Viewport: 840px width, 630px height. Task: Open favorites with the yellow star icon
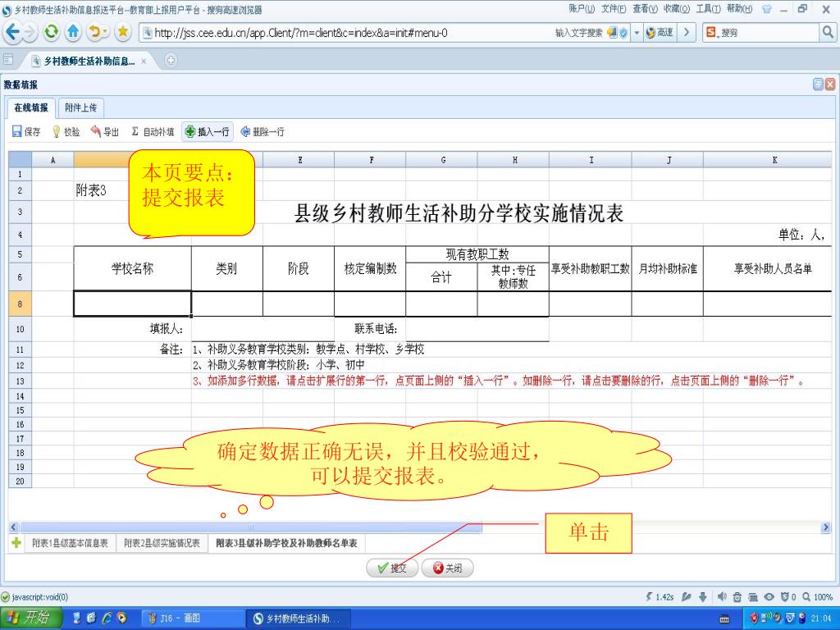pos(123,32)
